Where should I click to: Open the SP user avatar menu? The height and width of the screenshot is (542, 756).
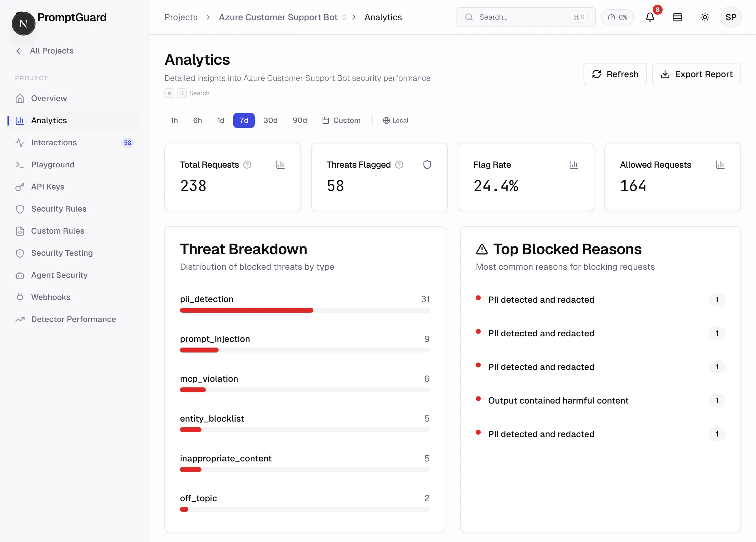coord(731,17)
